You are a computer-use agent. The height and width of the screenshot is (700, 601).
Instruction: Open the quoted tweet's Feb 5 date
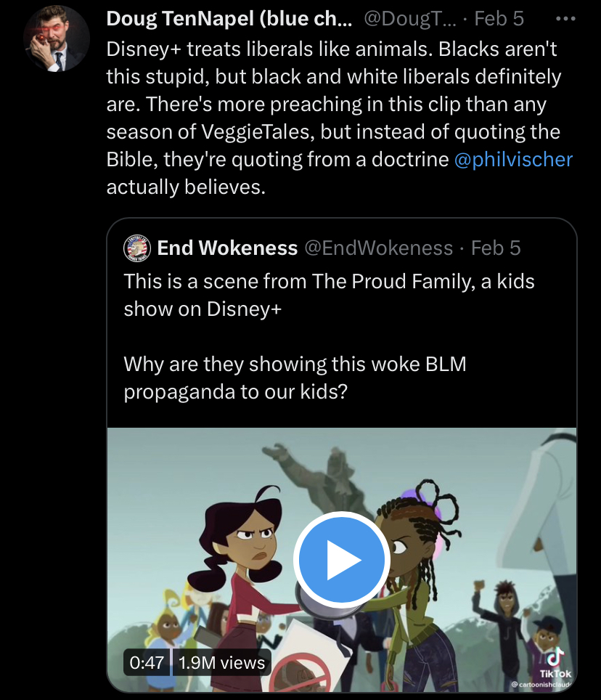(496, 248)
